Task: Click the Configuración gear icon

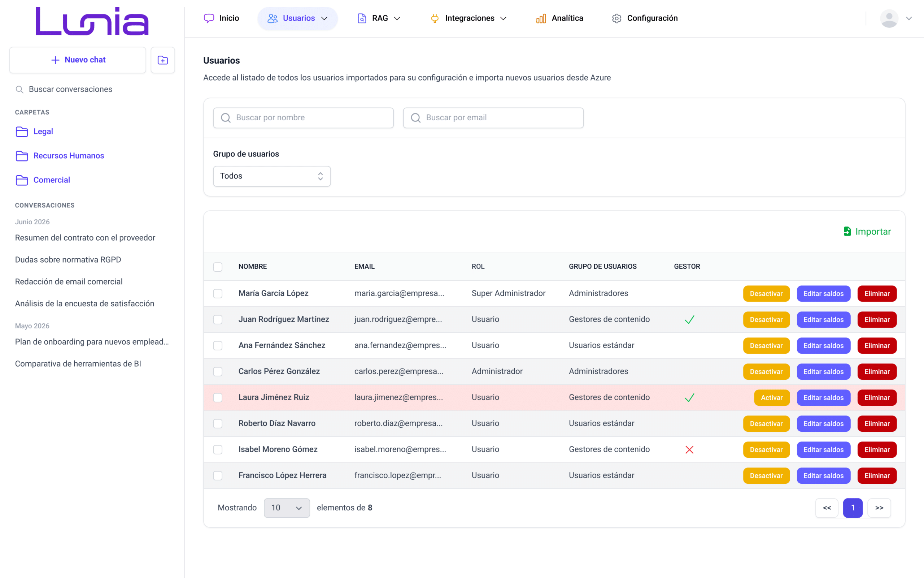Action: click(616, 18)
